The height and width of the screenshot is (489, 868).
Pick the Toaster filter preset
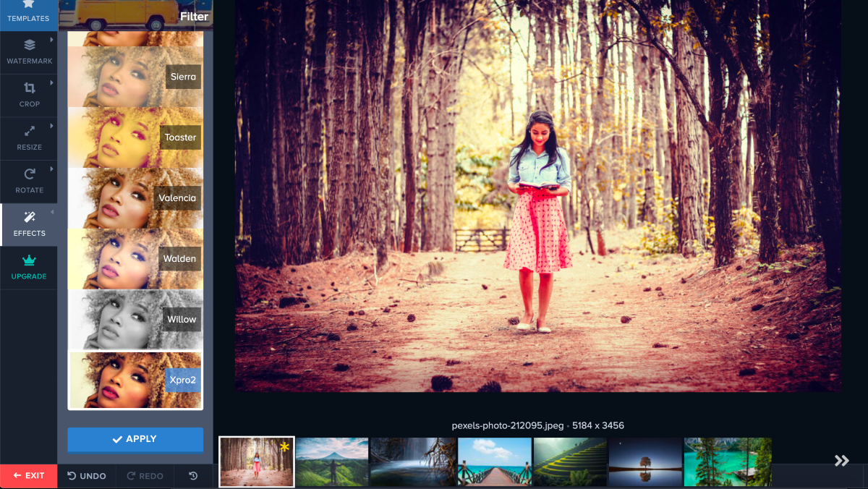point(135,137)
